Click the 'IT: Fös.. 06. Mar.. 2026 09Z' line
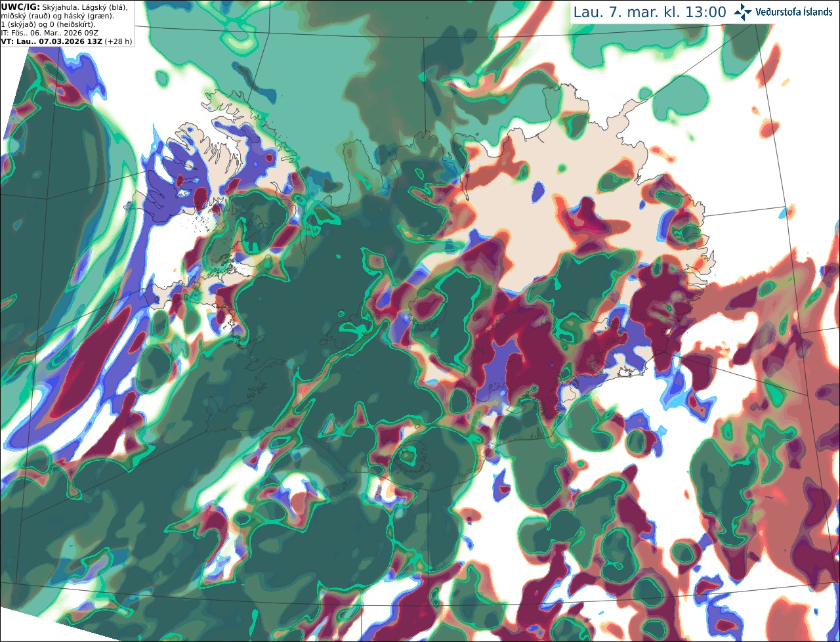The height and width of the screenshot is (642, 840). [x=50, y=33]
